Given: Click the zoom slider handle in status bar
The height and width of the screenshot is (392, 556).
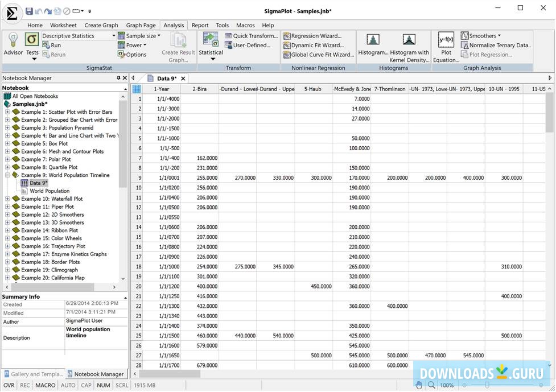Looking at the screenshot, I should 487,385.
